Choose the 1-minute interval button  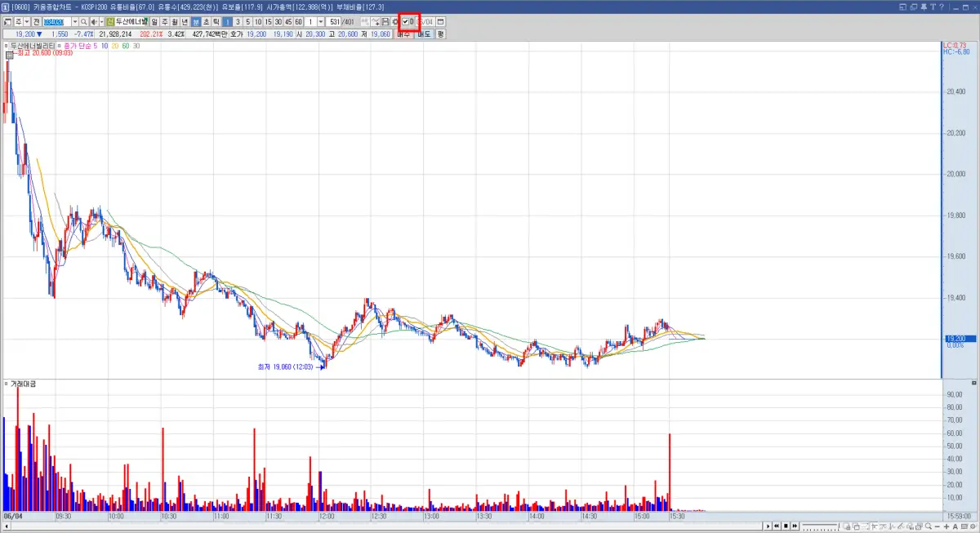point(228,21)
